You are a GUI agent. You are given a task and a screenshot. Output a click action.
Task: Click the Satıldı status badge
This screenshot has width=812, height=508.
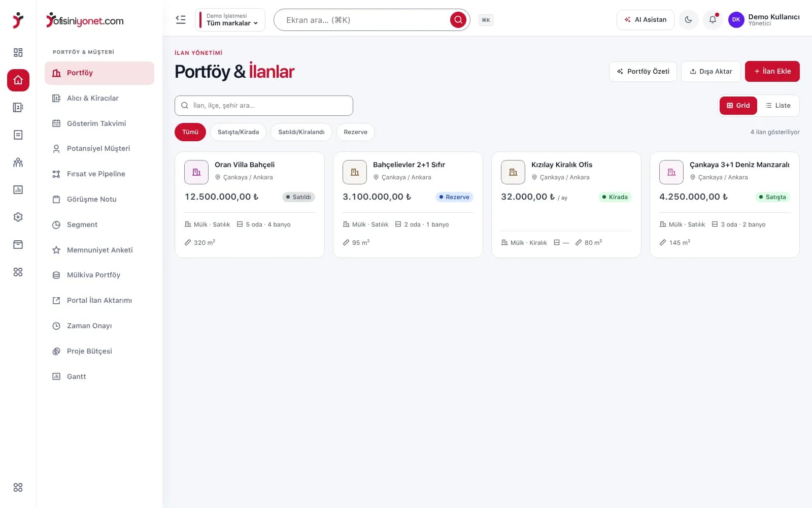coord(298,197)
